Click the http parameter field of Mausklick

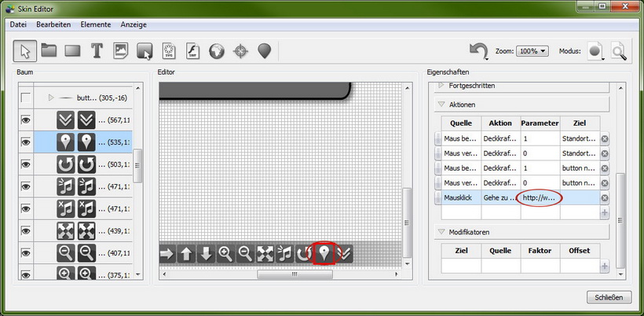pyautogui.click(x=540, y=198)
